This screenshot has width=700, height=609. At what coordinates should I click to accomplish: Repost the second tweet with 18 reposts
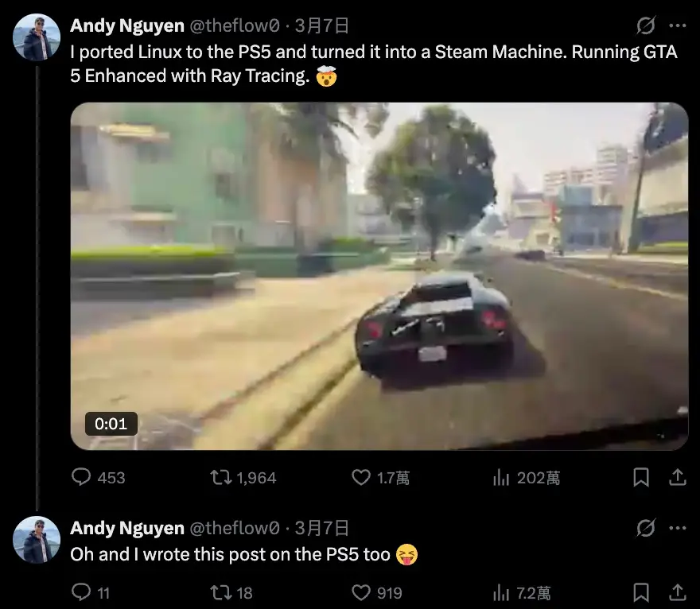click(221, 592)
